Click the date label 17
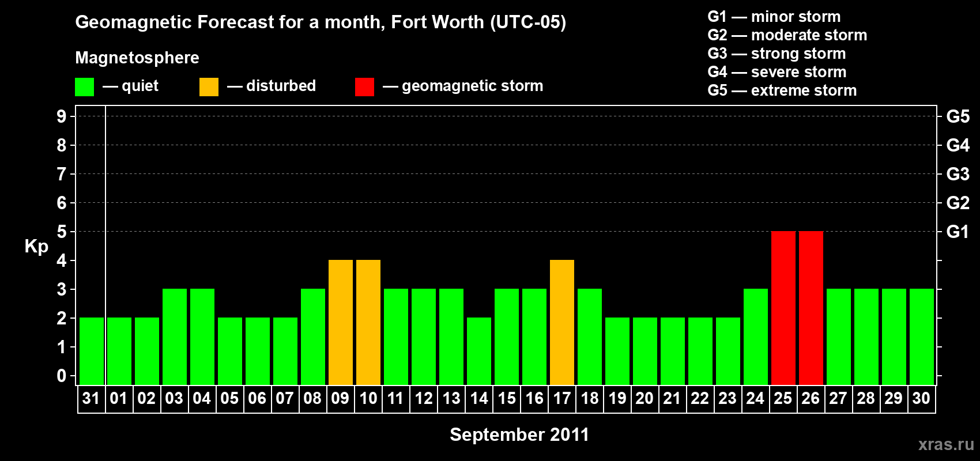Screen dimensions: 980x461 (561, 398)
